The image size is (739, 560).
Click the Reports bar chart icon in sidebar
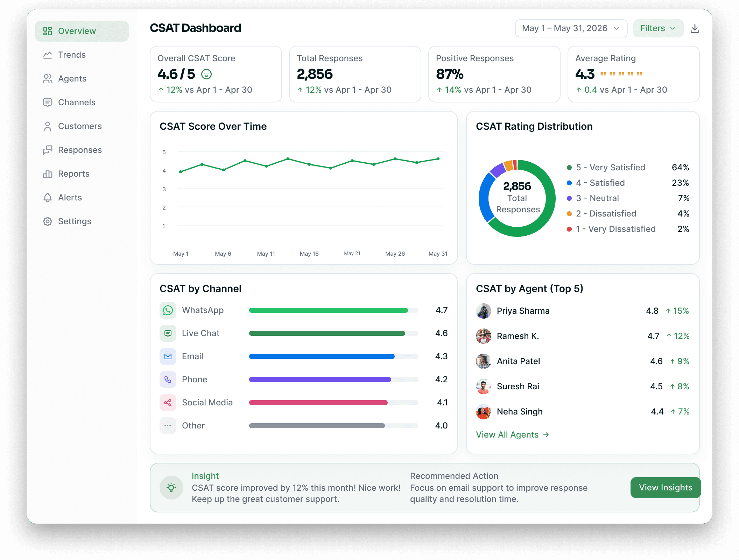48,174
